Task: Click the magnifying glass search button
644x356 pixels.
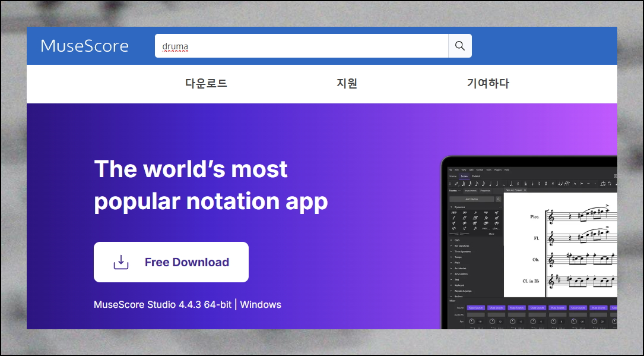Action: point(460,46)
